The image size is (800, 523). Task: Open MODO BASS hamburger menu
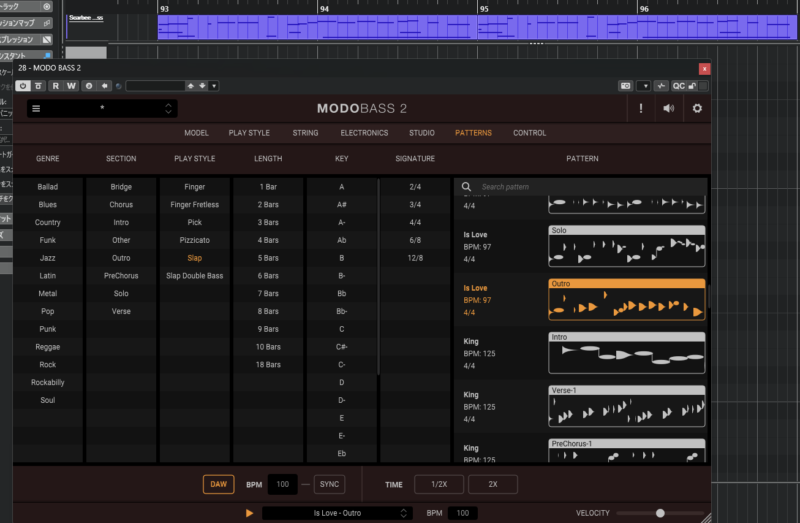[x=36, y=108]
